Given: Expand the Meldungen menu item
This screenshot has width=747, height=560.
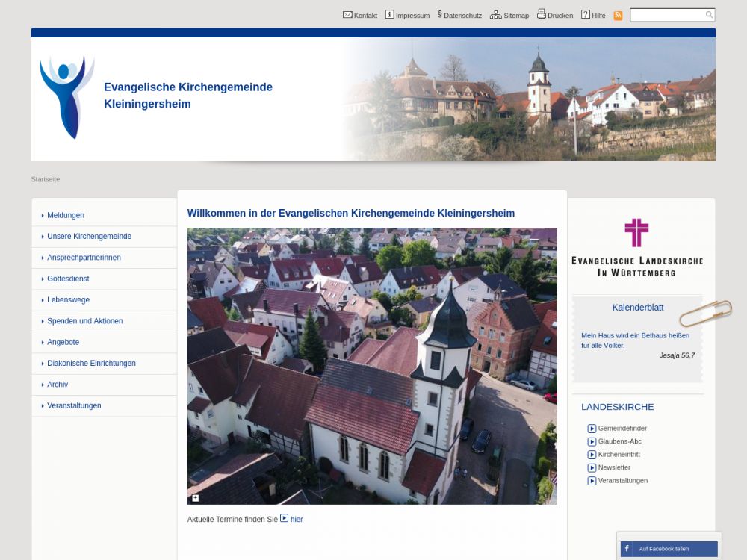Looking at the screenshot, I should click(x=66, y=215).
